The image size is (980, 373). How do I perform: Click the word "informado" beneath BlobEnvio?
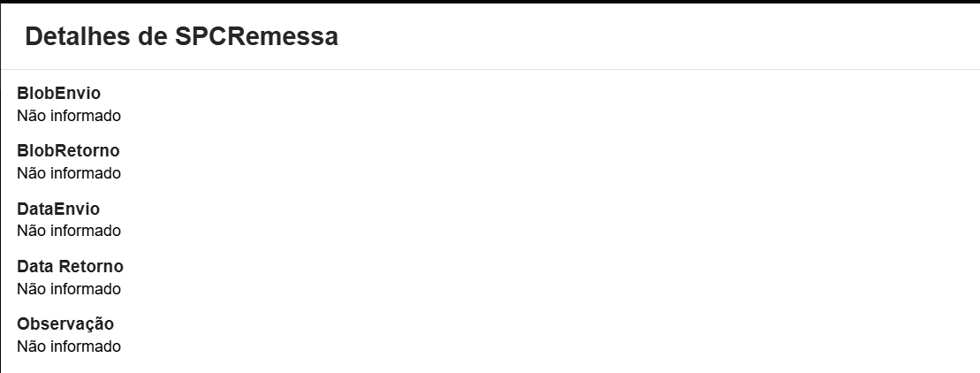[x=85, y=115]
